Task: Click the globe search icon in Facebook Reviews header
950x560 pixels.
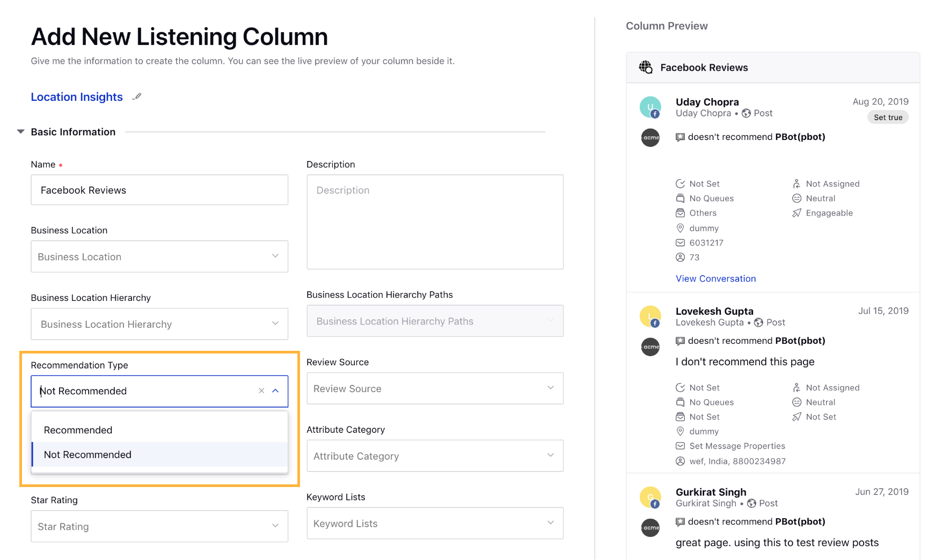Action: coord(646,68)
